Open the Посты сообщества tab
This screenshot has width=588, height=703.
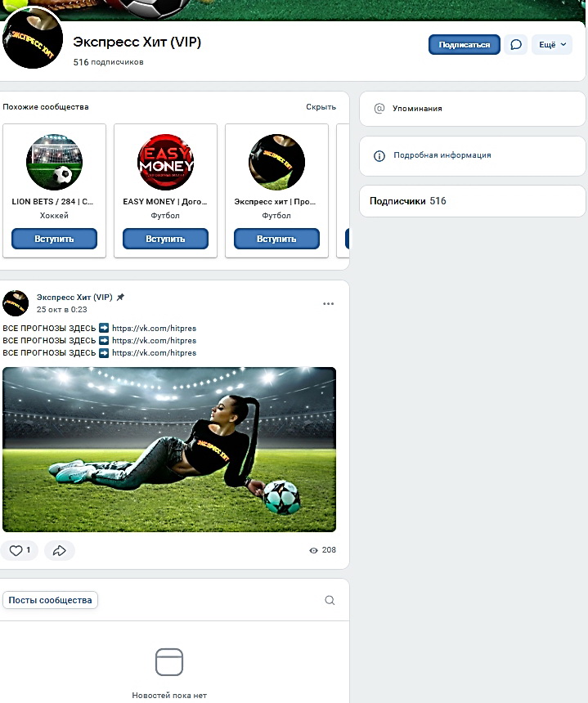(50, 600)
